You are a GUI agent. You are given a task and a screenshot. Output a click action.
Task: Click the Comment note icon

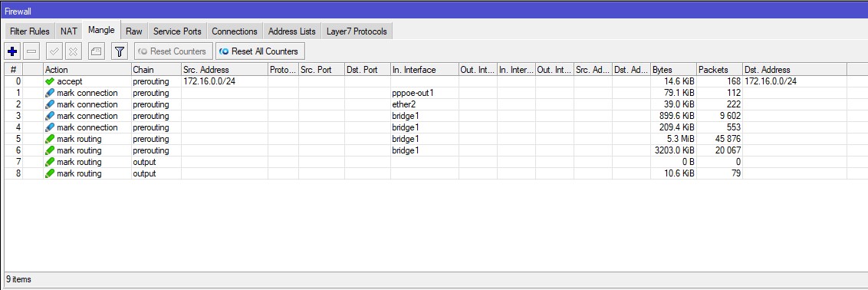pos(97,51)
